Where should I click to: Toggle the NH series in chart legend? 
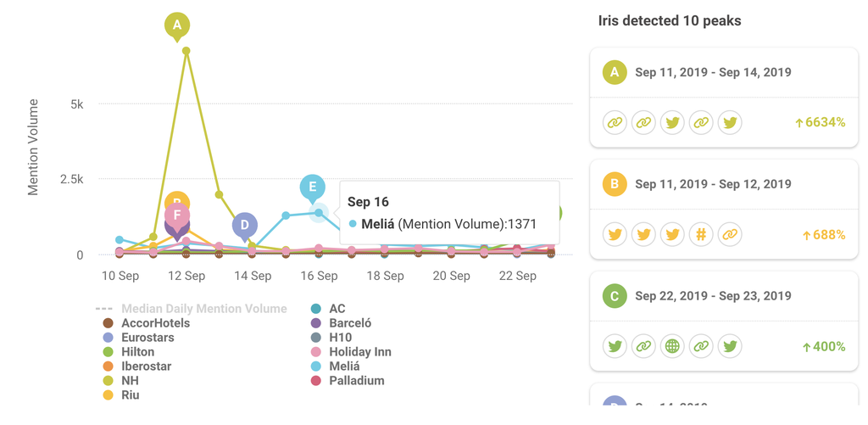coord(130,381)
